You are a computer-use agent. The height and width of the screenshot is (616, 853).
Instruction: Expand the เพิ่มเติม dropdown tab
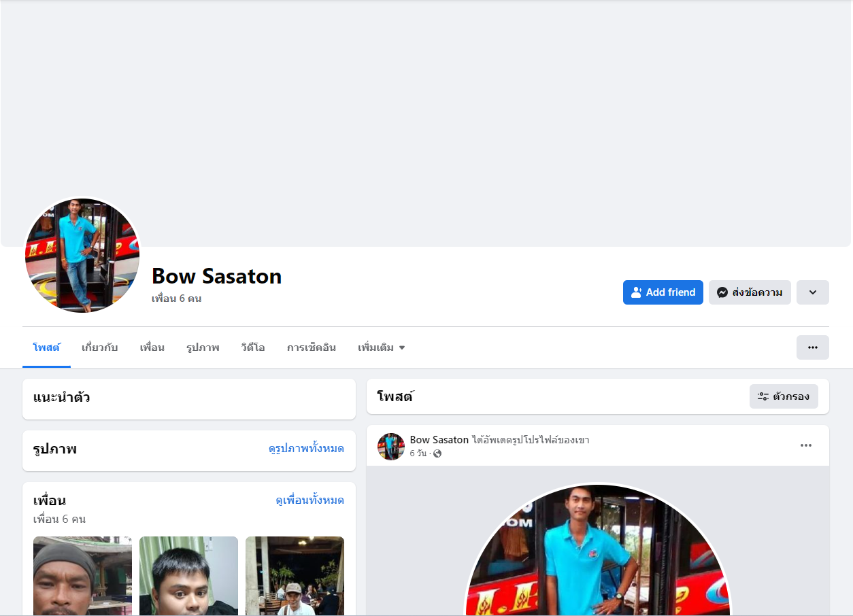[382, 347]
